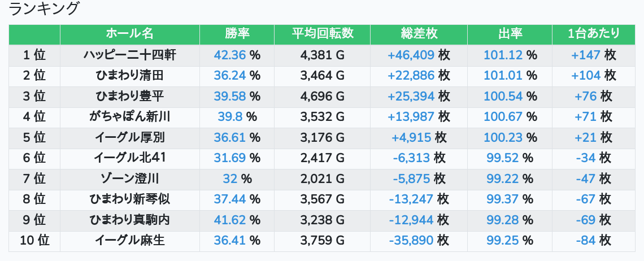Select the 総差枚 column header
The height and width of the screenshot is (261, 644).
click(419, 34)
